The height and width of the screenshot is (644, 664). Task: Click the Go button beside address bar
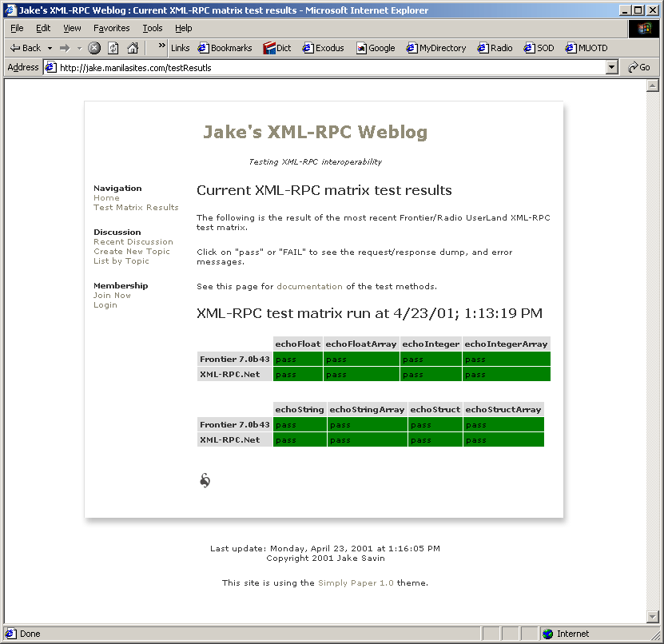point(639,68)
